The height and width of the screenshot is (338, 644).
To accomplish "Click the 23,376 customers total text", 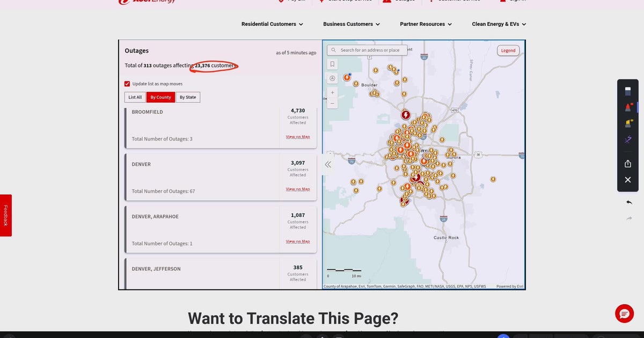I will (215, 65).
